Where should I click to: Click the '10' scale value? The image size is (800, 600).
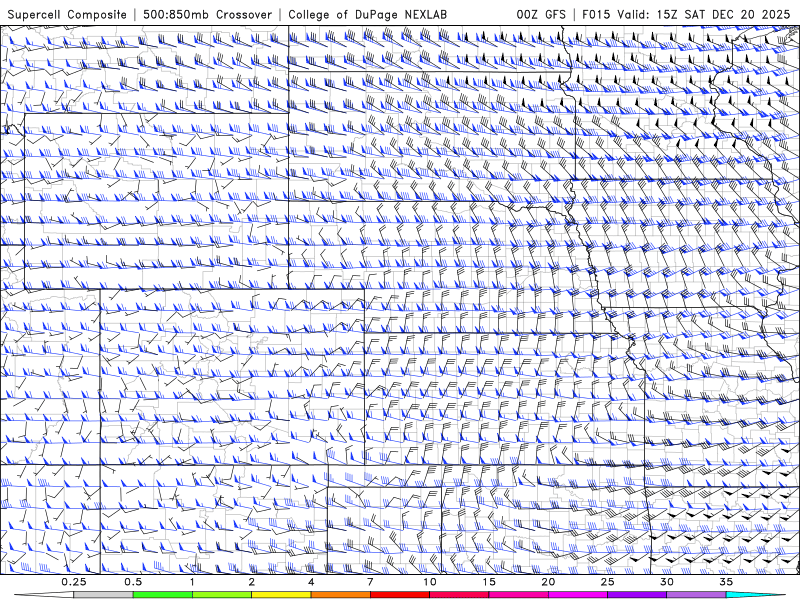(430, 582)
